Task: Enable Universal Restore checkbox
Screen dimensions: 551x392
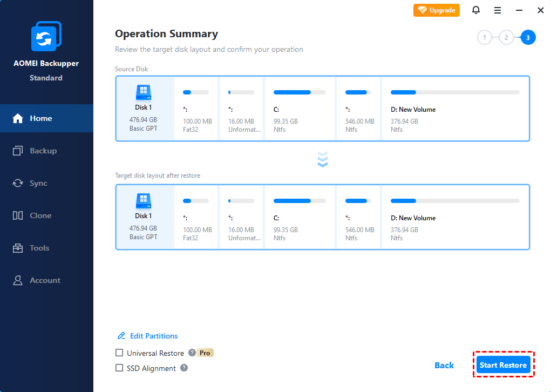Action: point(119,353)
